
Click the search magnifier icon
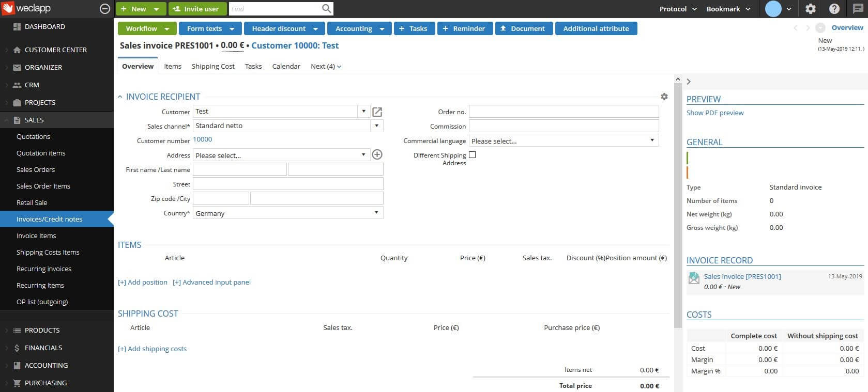point(326,9)
